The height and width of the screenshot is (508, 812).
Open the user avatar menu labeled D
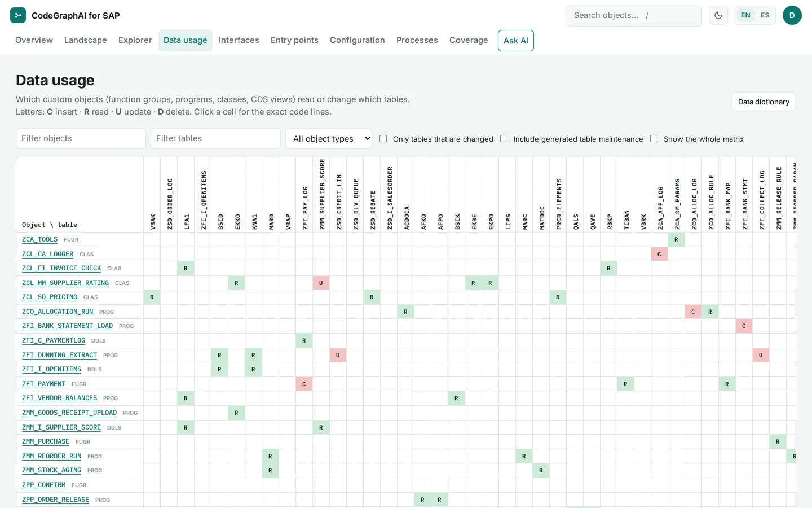[792, 15]
